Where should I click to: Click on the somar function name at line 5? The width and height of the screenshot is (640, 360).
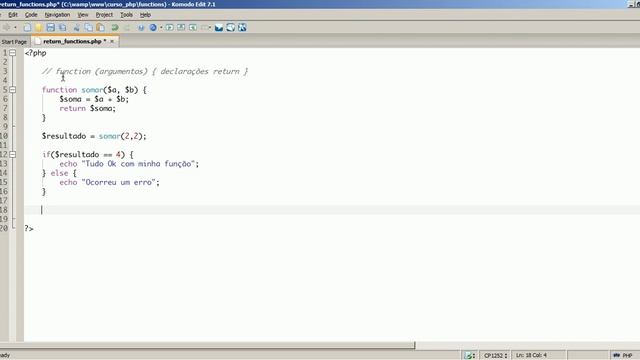(x=92, y=90)
